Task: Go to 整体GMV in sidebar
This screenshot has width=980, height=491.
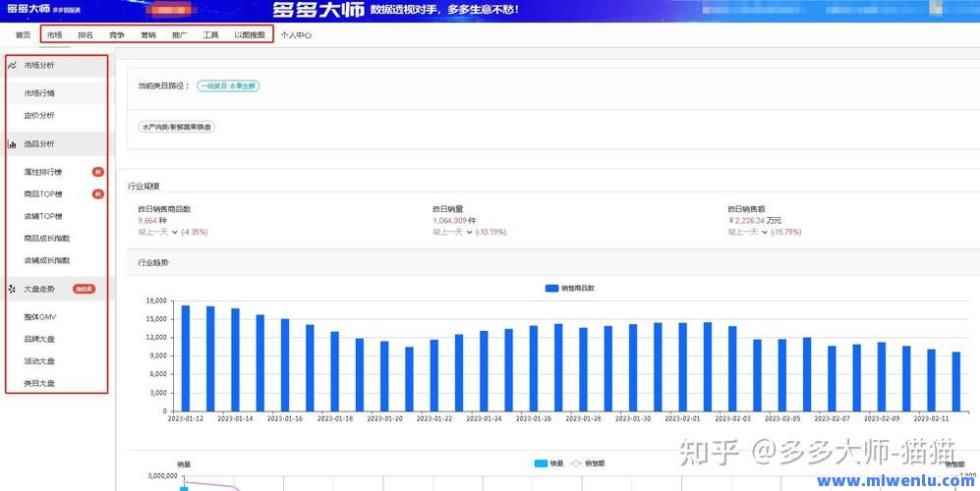Action: point(40,316)
